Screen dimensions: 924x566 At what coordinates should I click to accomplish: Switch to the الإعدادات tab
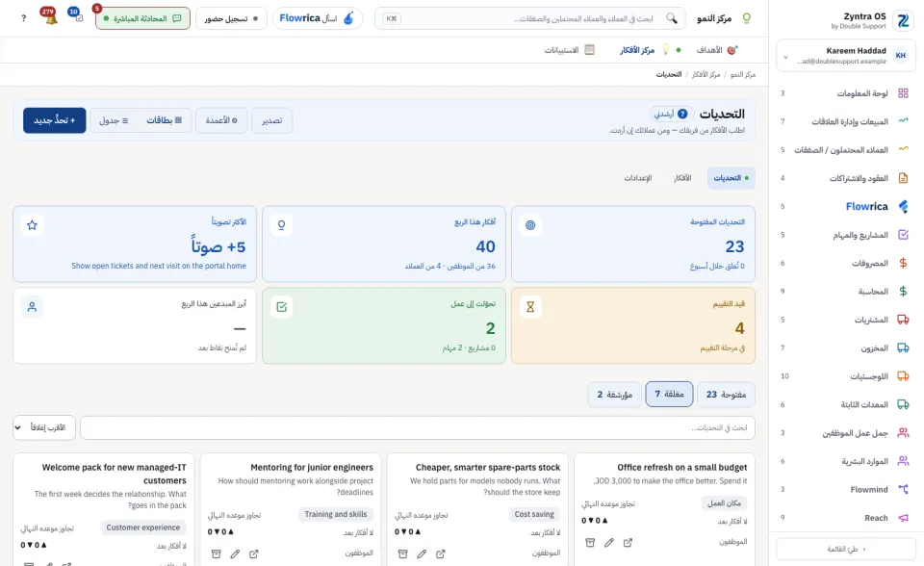coord(638,178)
